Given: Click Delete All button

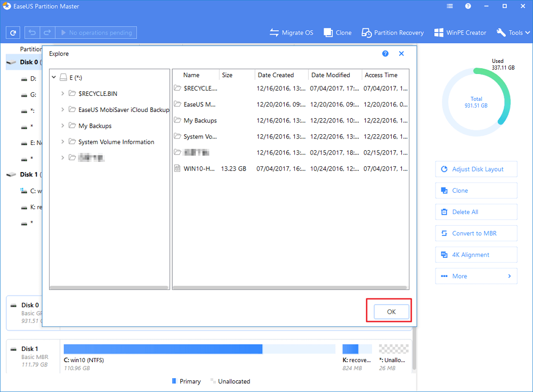Looking at the screenshot, I should (x=476, y=212).
